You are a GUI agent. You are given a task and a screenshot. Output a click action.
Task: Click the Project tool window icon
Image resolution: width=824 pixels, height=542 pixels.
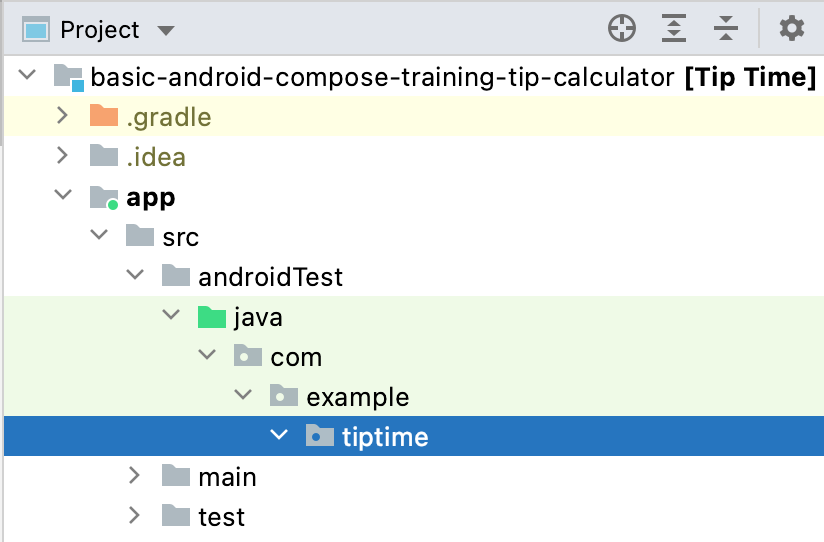pos(37,30)
